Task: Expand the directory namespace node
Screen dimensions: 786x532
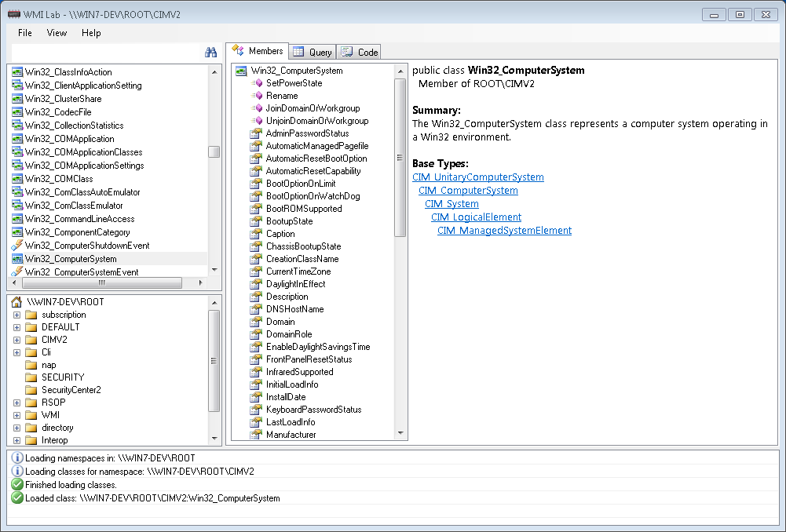Action: pos(16,428)
